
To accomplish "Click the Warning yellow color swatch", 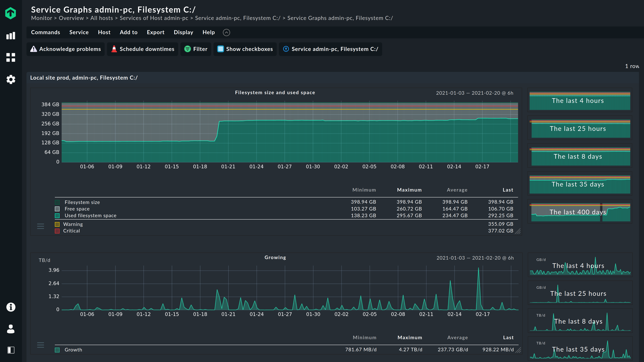I will (x=57, y=224).
